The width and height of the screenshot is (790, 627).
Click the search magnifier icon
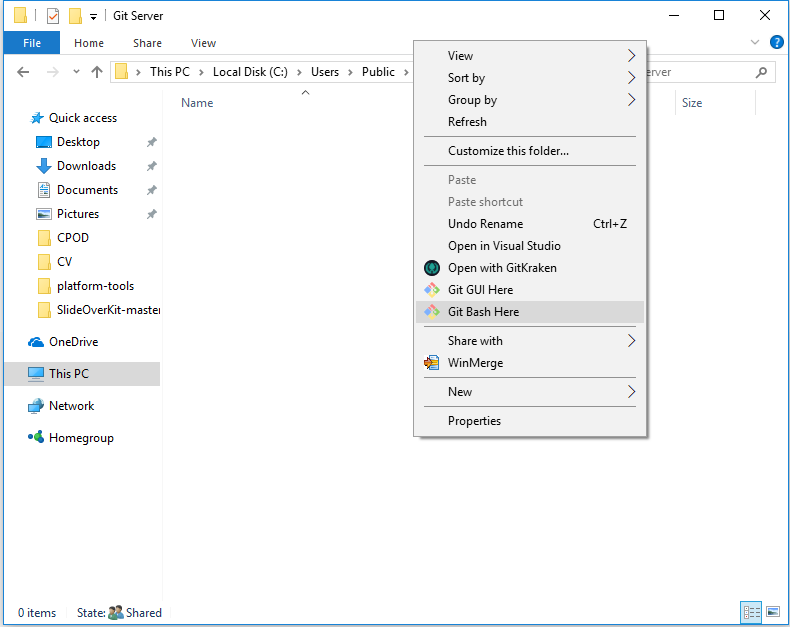(x=762, y=72)
